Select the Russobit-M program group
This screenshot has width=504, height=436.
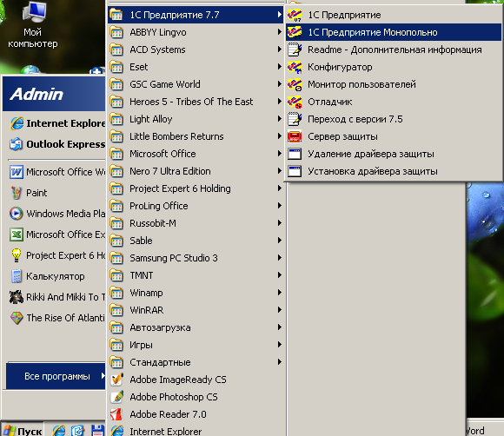pyautogui.click(x=196, y=223)
